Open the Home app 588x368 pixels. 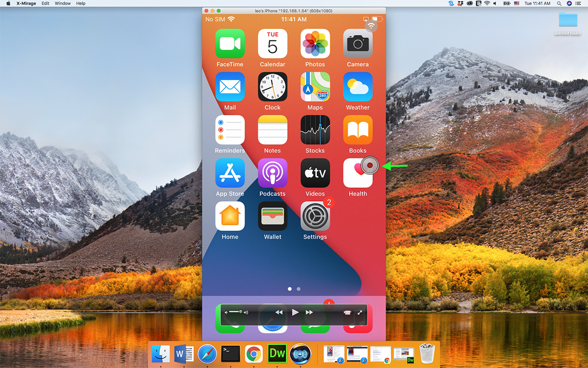click(x=230, y=216)
